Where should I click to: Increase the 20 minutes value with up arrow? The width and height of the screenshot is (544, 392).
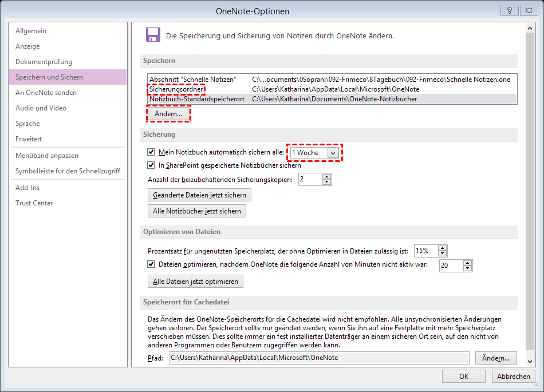[467, 263]
